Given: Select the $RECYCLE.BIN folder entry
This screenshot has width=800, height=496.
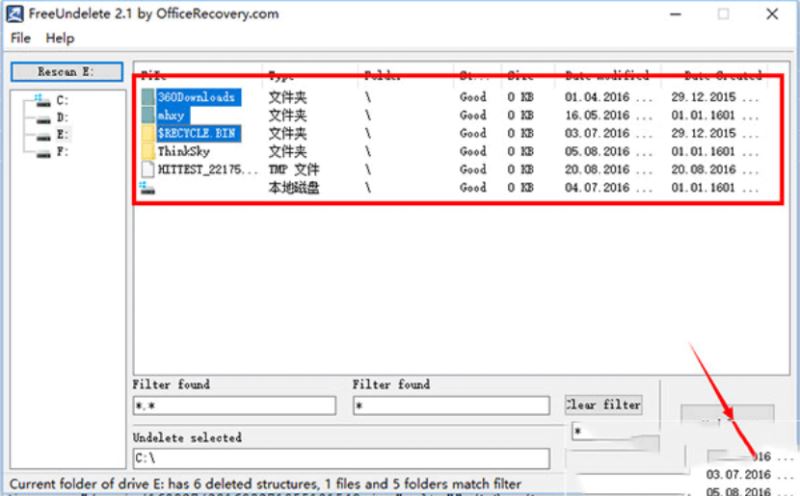Looking at the screenshot, I should pyautogui.click(x=198, y=134).
